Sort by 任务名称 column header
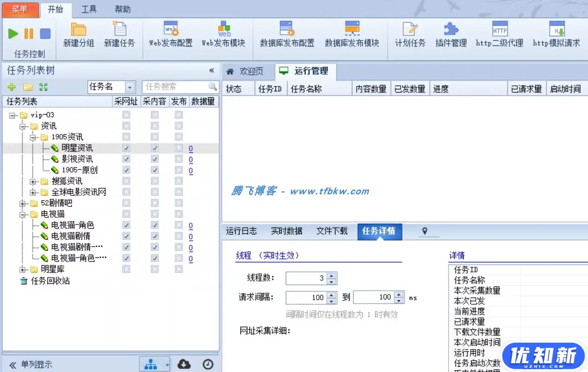Screen dimensions: 588x372 319,89
